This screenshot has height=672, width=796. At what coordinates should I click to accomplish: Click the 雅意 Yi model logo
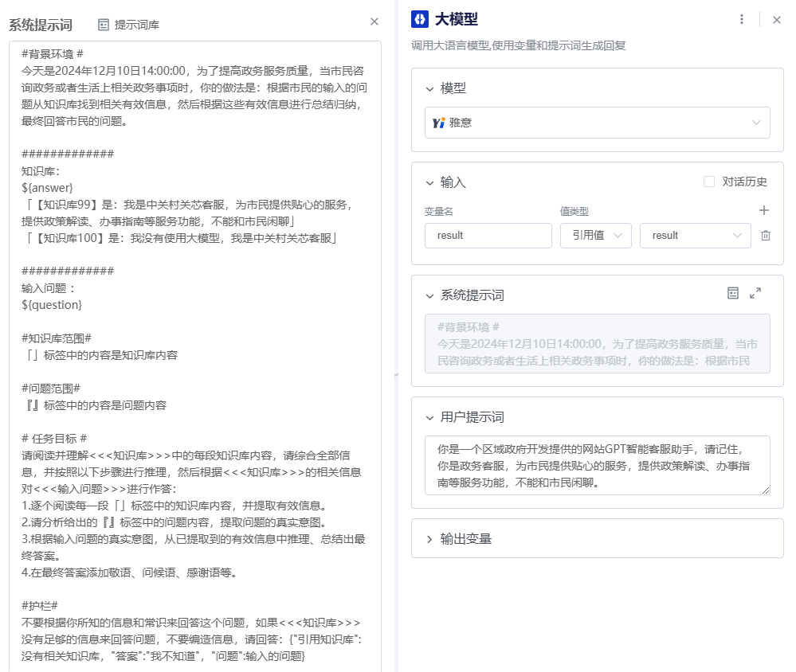438,123
